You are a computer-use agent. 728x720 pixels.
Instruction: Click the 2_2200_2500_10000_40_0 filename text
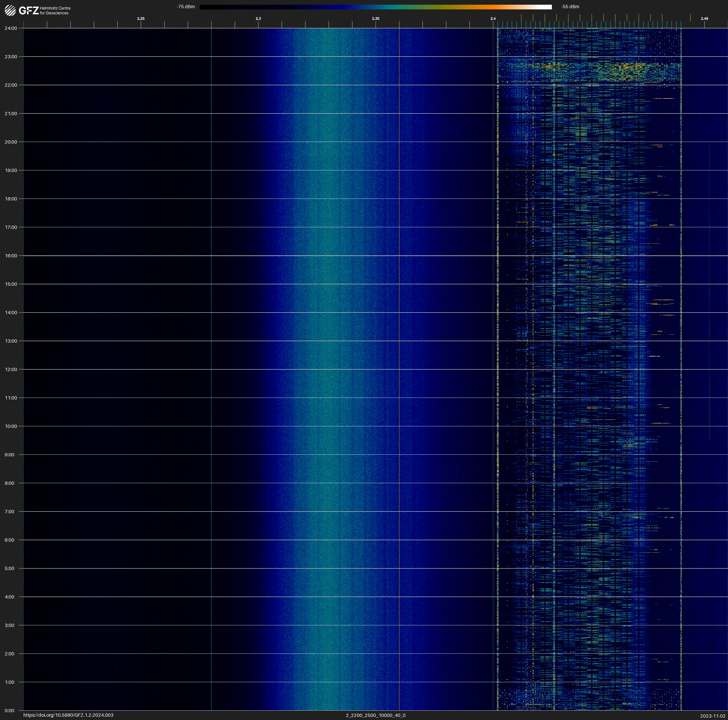pos(375,715)
